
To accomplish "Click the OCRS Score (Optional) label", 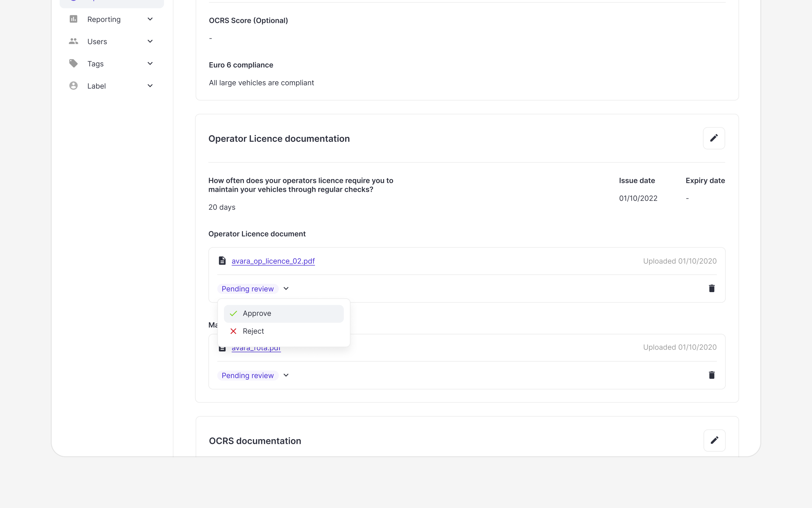I will click(x=248, y=21).
